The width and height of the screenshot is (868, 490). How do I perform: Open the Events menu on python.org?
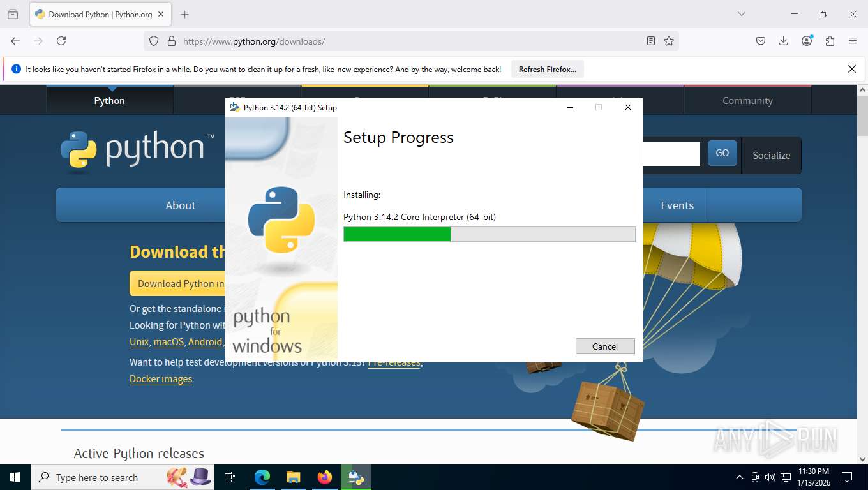[677, 205]
